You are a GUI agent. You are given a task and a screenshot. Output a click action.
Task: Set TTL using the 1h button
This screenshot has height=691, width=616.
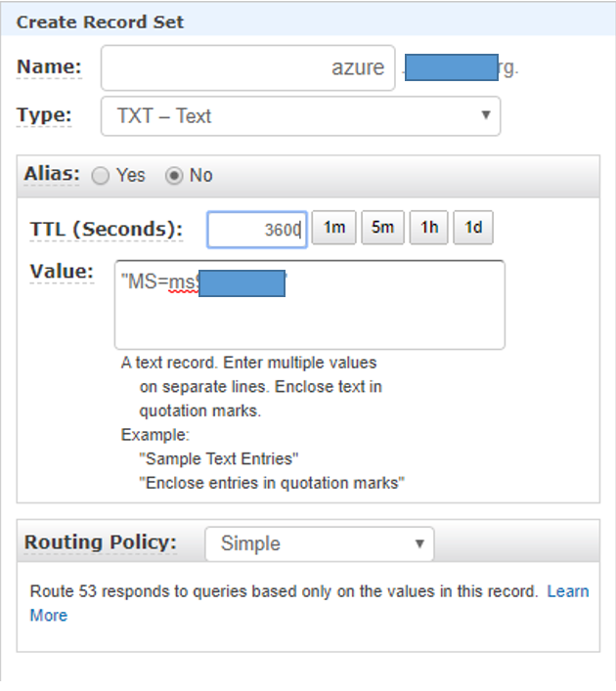pyautogui.click(x=429, y=228)
